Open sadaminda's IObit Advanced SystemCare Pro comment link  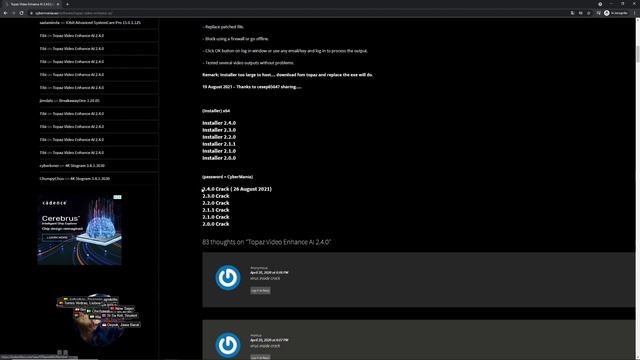(x=103, y=22)
